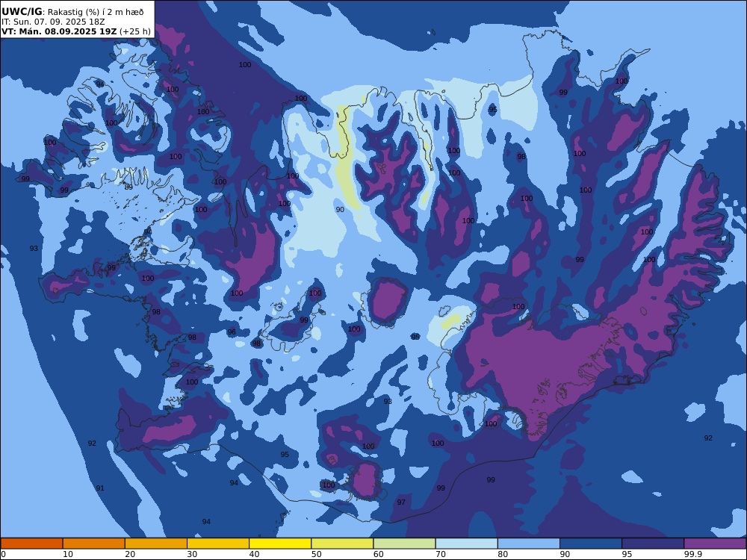Viewport: 747px width, 560px height.
Task: Select the bright yellow 40–50 legend swatch
Action: (280, 544)
